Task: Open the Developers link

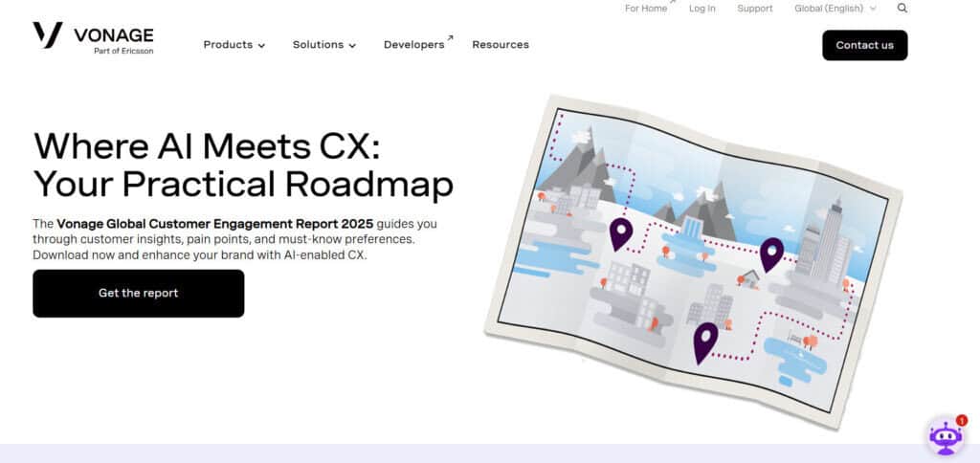Action: [418, 44]
